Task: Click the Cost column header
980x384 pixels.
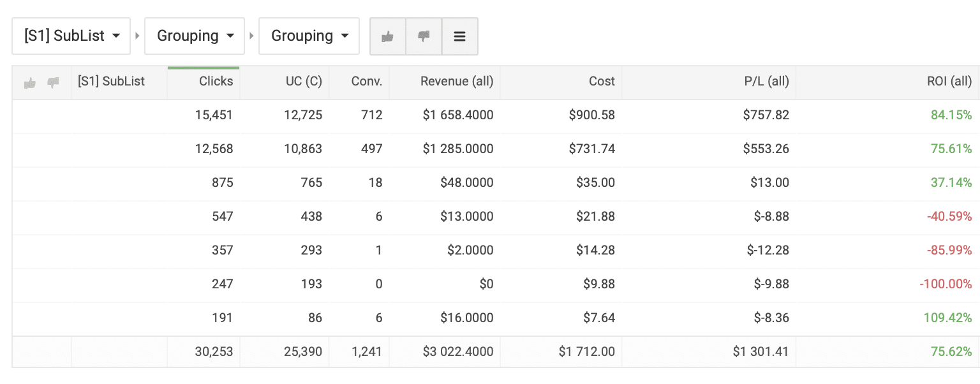Action: [x=602, y=82]
